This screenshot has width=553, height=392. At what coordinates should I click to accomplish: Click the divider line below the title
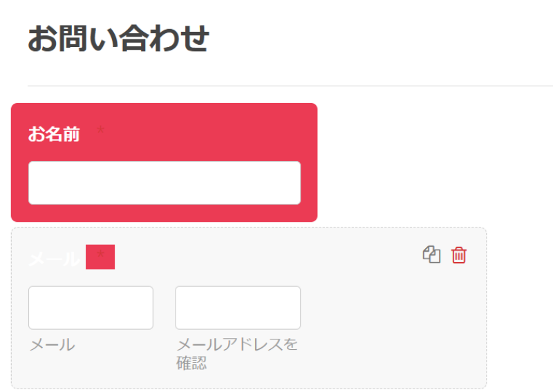[x=290, y=86]
